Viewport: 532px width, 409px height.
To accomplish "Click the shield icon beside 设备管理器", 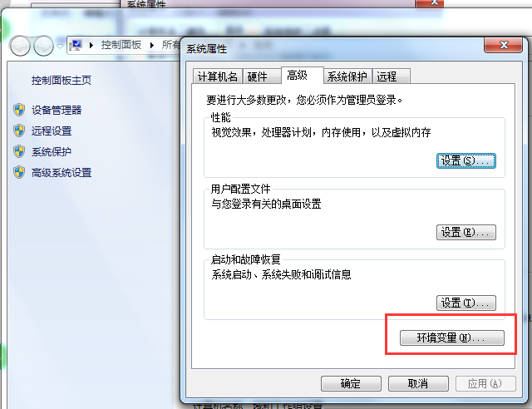I will point(19,110).
